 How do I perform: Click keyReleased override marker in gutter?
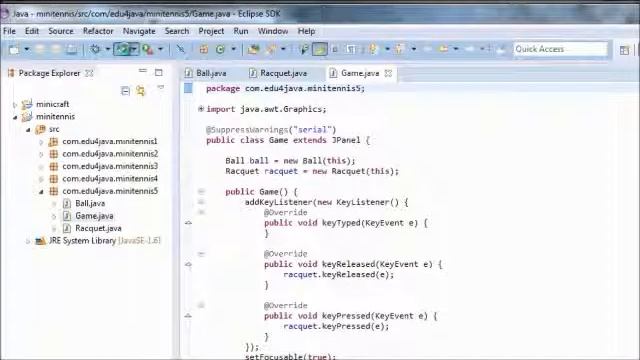point(188,264)
